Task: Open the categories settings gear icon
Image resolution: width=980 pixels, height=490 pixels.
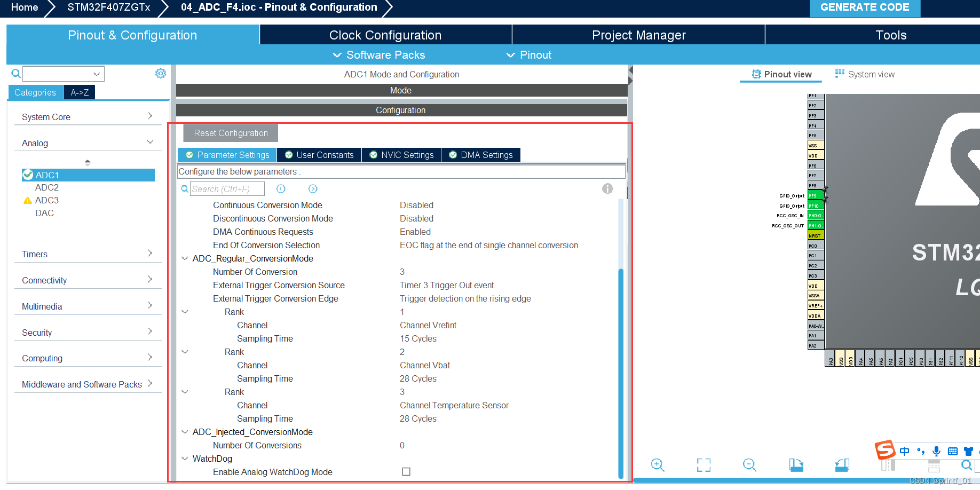Action: point(160,73)
